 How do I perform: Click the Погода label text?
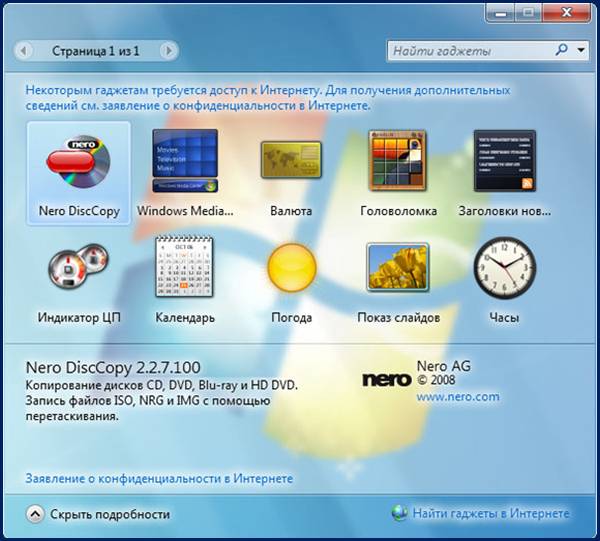292,318
